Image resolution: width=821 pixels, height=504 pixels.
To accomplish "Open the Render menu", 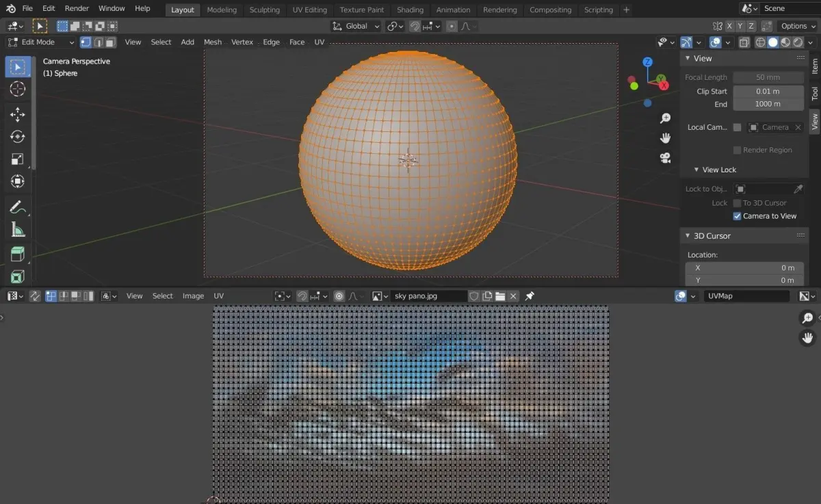I will tap(77, 8).
